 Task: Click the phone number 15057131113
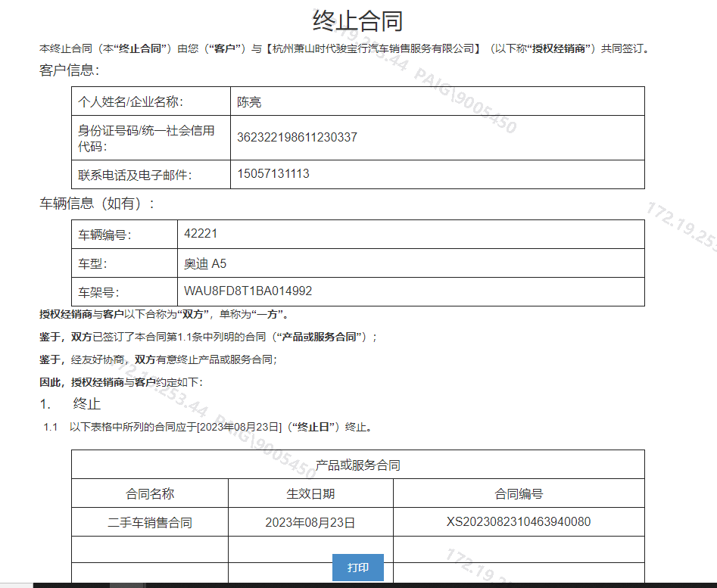point(273,173)
